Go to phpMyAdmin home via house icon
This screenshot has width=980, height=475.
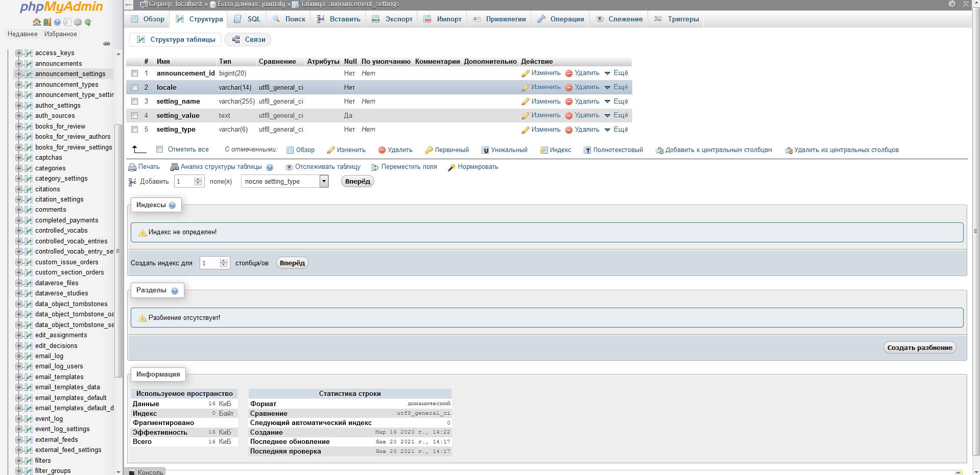(37, 22)
